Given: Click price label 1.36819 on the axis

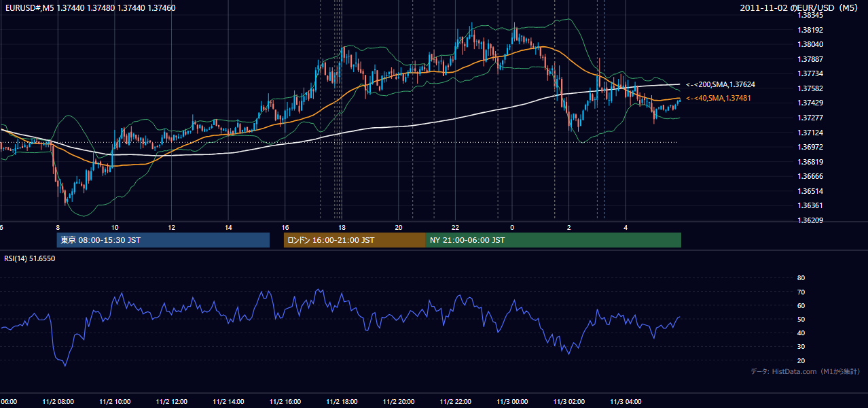Looking at the screenshot, I should pos(810,162).
